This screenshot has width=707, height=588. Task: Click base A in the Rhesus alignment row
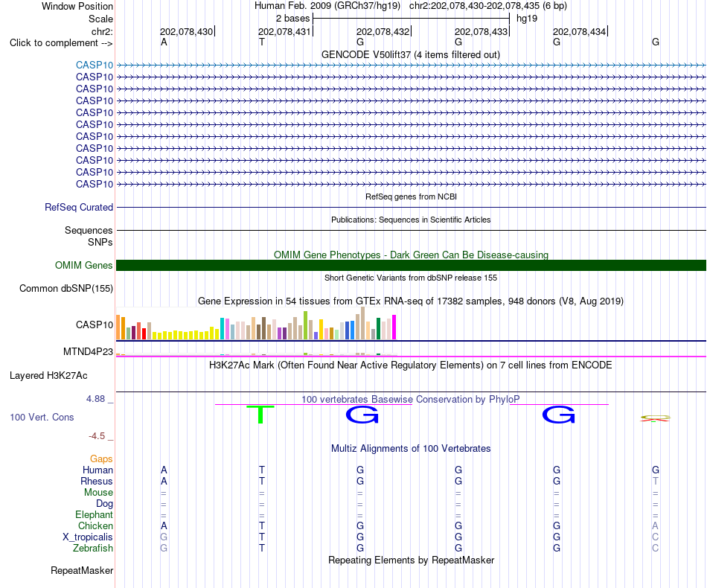click(x=164, y=481)
